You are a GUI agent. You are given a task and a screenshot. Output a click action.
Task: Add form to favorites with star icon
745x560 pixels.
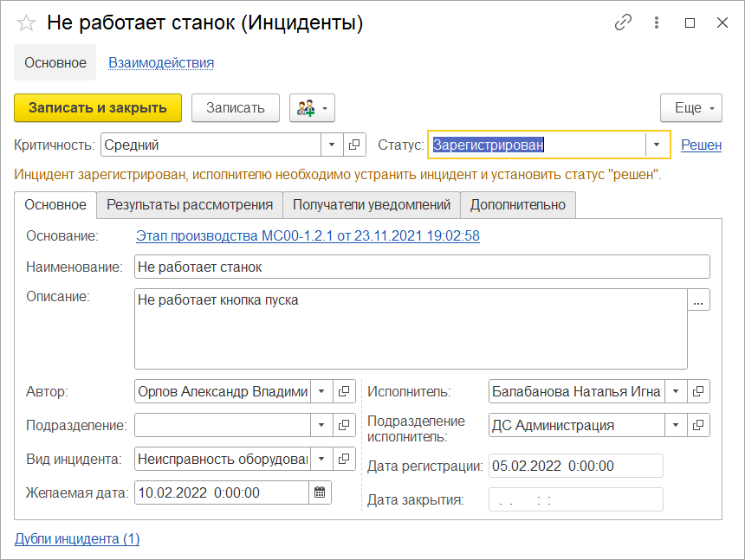tap(27, 24)
